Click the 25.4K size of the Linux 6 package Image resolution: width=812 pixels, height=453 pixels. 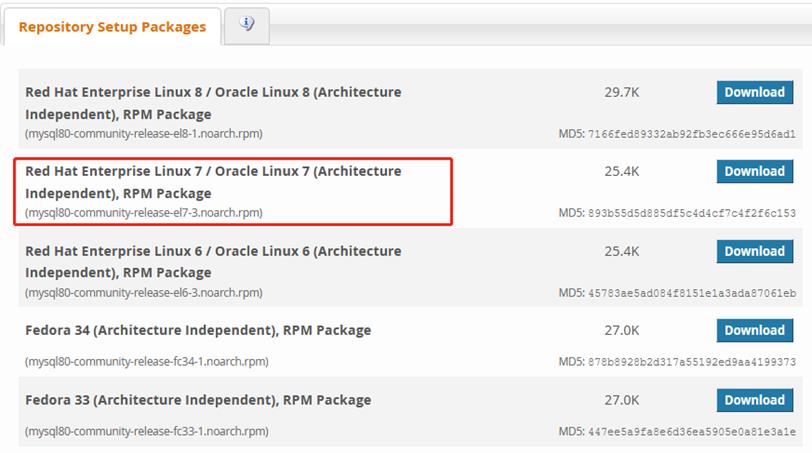621,251
